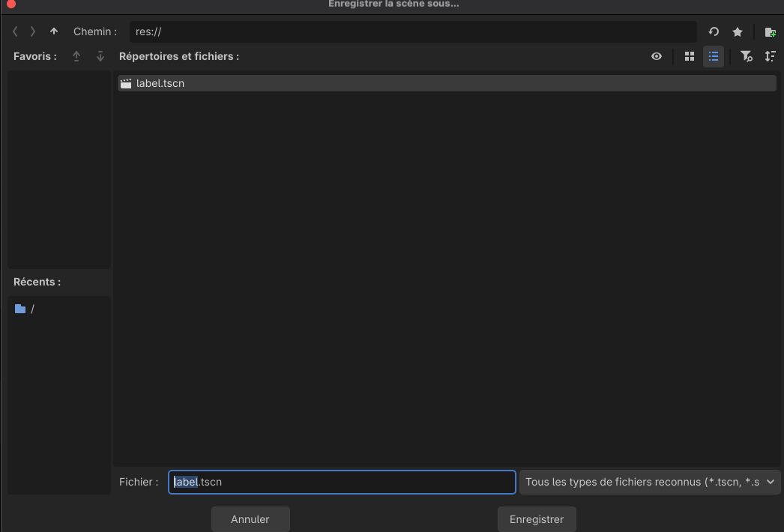Screen dimensions: 784x532
Task: Move favorite up in Favoris list
Action: point(76,56)
